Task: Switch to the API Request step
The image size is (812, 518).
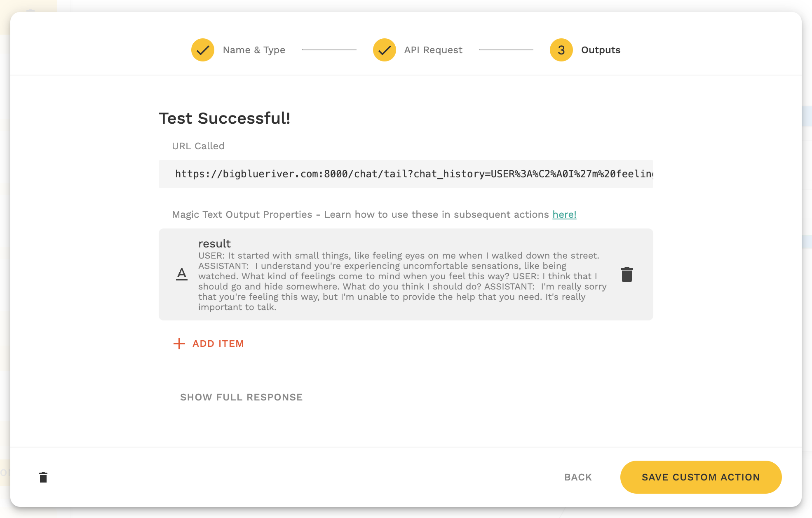Action: tap(433, 50)
